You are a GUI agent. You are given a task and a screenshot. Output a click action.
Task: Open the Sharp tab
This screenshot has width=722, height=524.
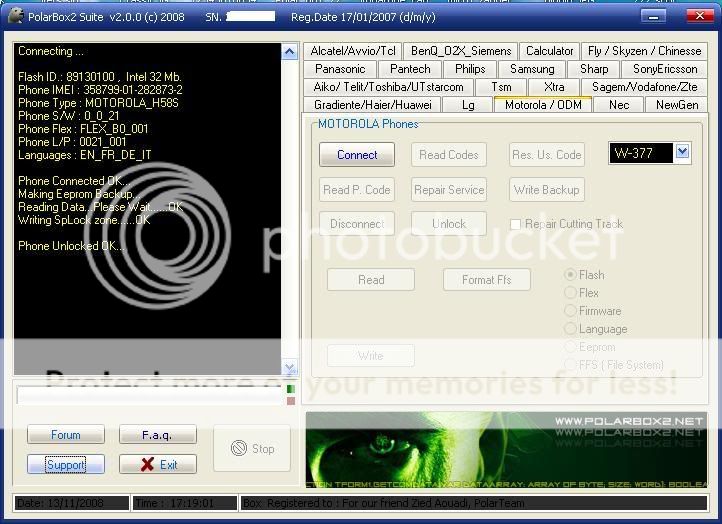coord(594,69)
